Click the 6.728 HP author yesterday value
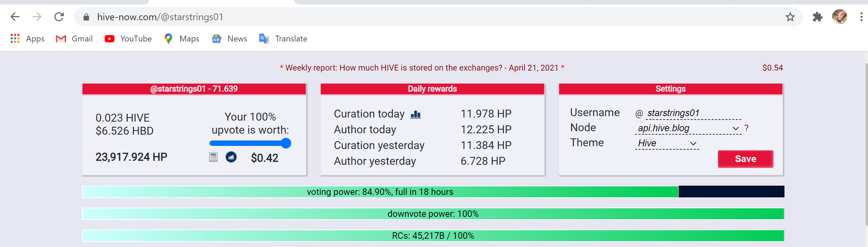The height and width of the screenshot is (247, 868). [483, 161]
